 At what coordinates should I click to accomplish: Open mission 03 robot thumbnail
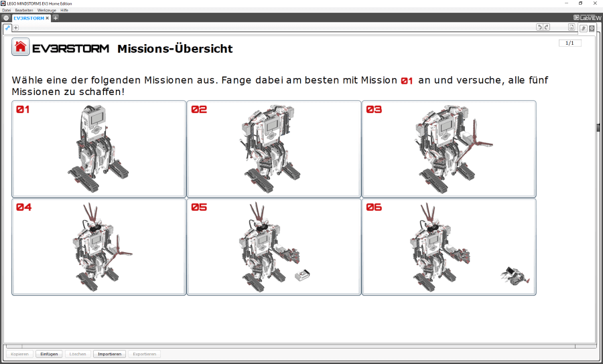[449, 149]
